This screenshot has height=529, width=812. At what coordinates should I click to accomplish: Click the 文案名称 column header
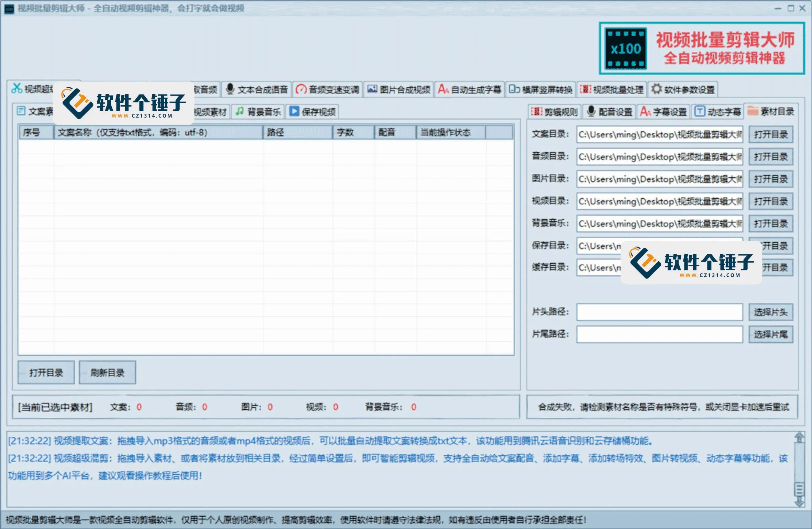[x=158, y=132]
